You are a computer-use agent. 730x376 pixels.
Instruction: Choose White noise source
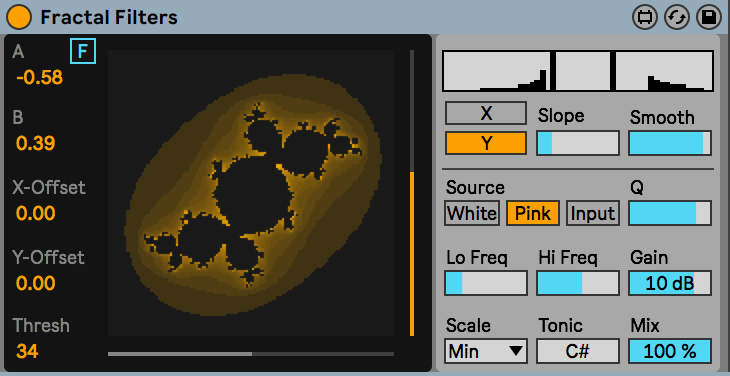(x=472, y=214)
